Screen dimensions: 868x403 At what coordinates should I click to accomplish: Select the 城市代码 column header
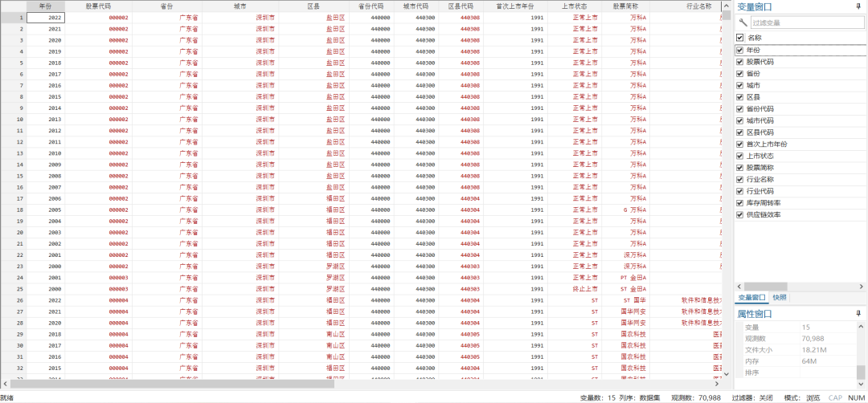point(416,6)
